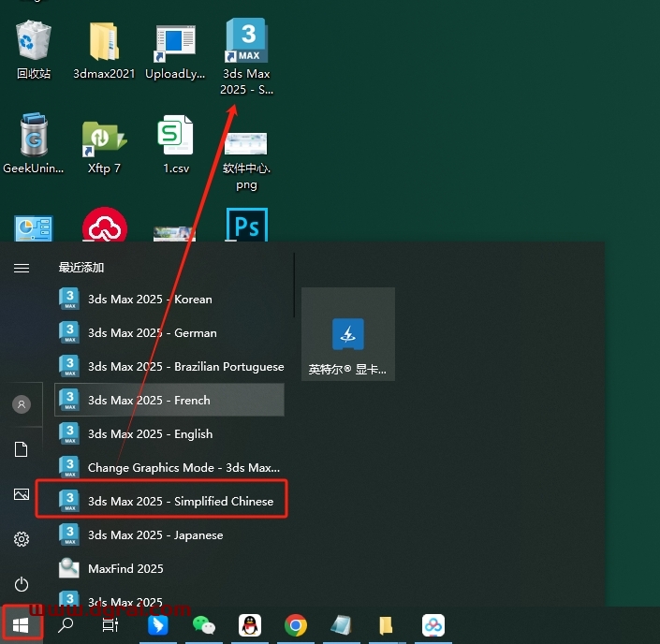The height and width of the screenshot is (644, 660).
Task: Open the notepad-style app on taskbar
Action: pyautogui.click(x=342, y=625)
